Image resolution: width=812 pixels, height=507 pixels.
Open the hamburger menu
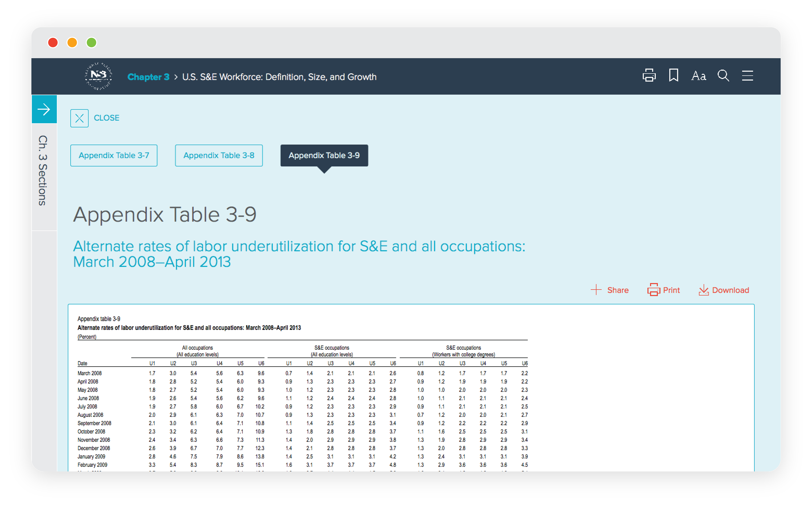click(x=747, y=76)
